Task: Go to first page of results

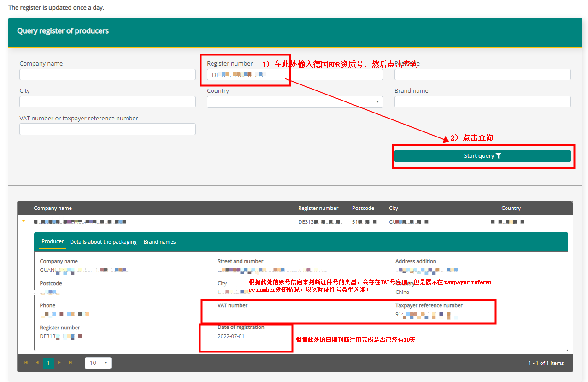Action: 26,363
